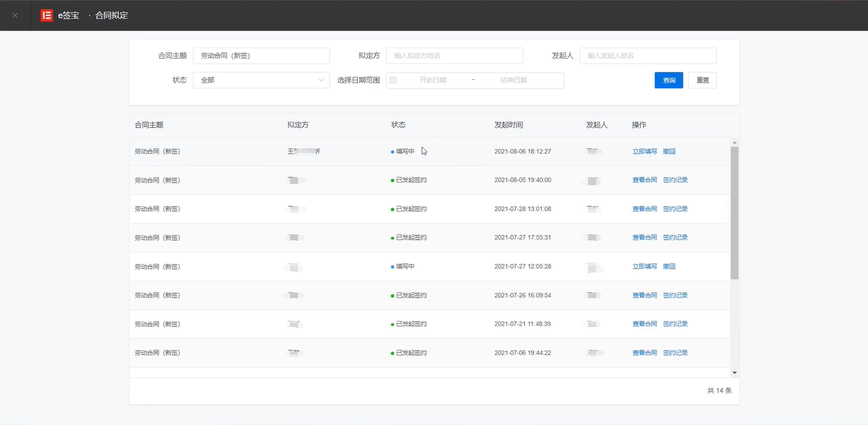The image size is (868, 425).
Task: Click the 拟定方 column header
Action: point(298,125)
